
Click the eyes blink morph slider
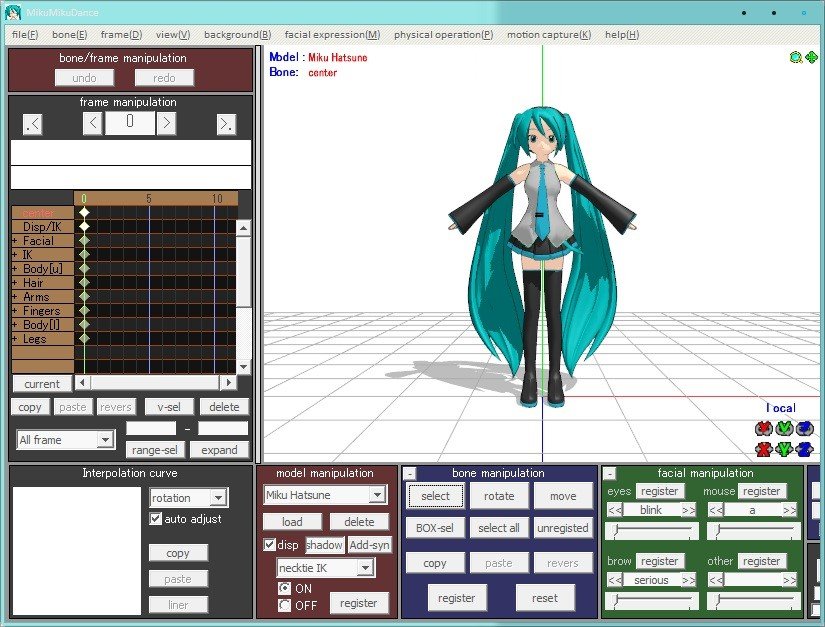(x=652, y=531)
